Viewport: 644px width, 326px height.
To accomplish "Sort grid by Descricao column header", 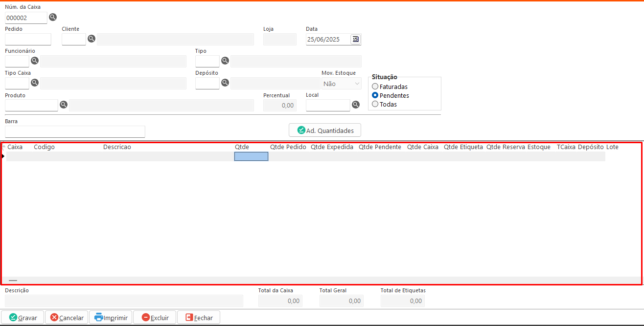I will [117, 147].
